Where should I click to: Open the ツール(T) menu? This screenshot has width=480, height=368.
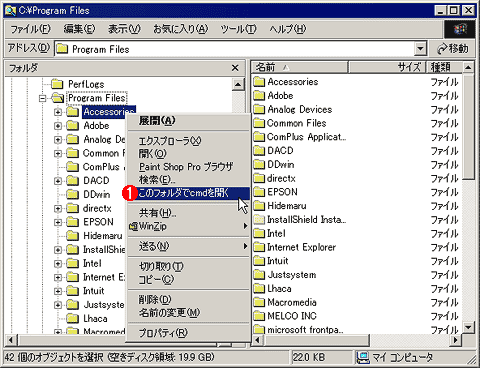238,29
